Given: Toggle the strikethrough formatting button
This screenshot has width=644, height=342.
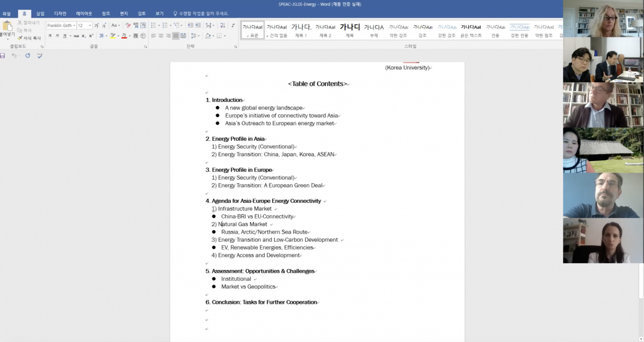Looking at the screenshot, I should click(76, 36).
